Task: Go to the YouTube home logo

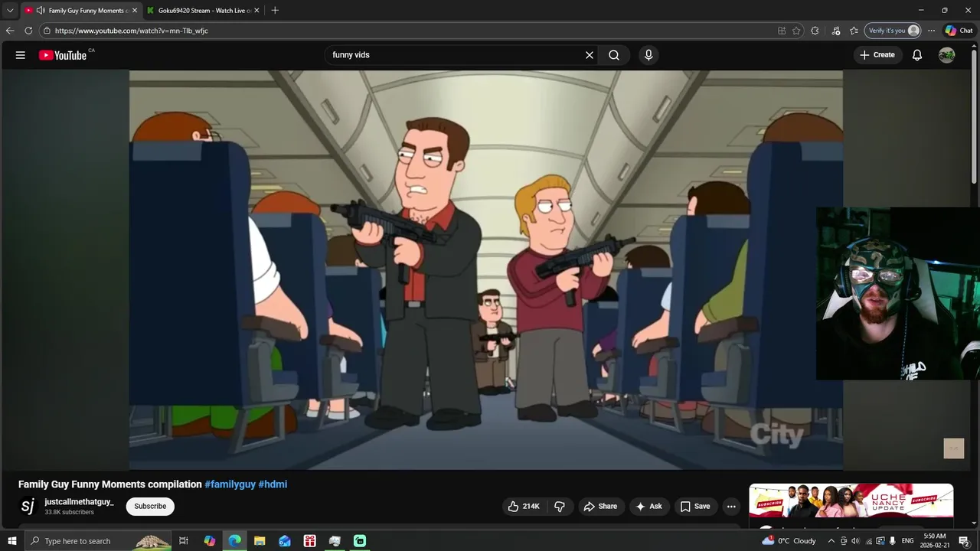Action: point(63,55)
